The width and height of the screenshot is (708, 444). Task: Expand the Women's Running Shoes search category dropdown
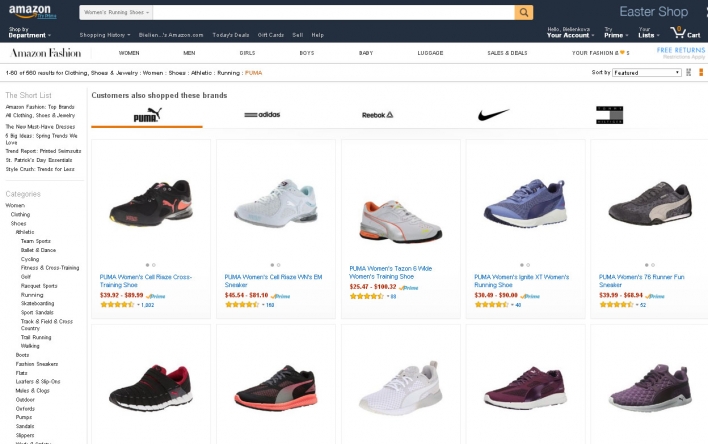[x=116, y=13]
